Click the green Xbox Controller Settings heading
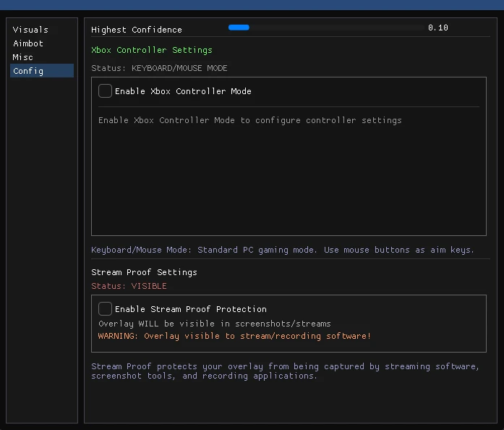 click(152, 51)
